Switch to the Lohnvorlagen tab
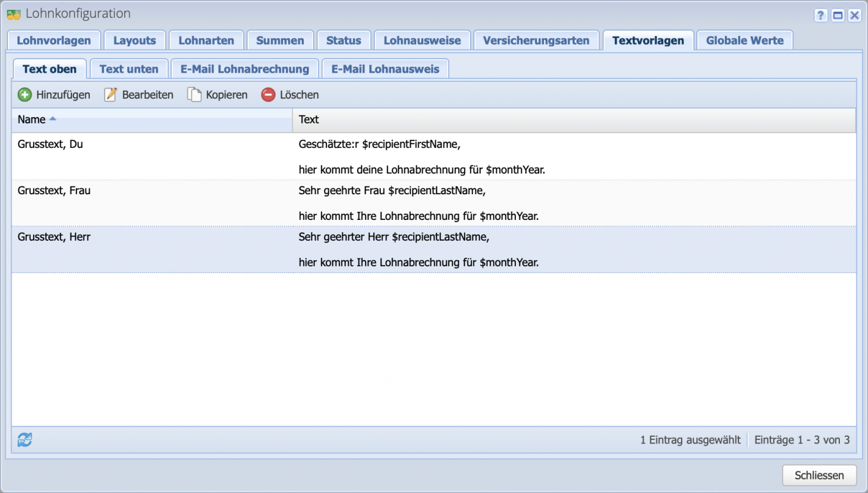The height and width of the screenshot is (493, 868). click(x=54, y=40)
